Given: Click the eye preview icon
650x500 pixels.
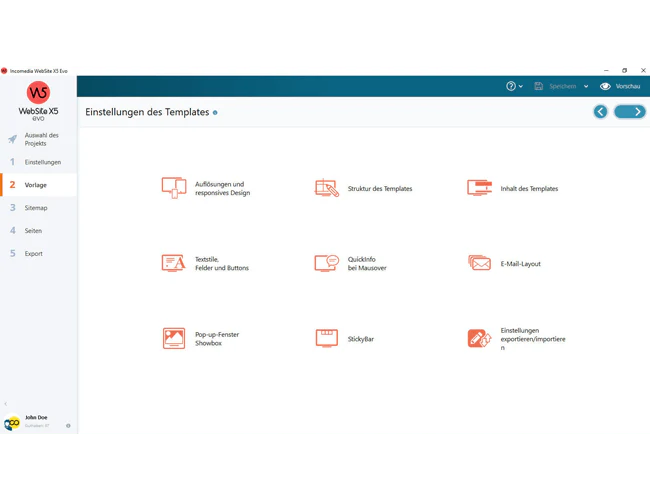Looking at the screenshot, I should pos(605,86).
